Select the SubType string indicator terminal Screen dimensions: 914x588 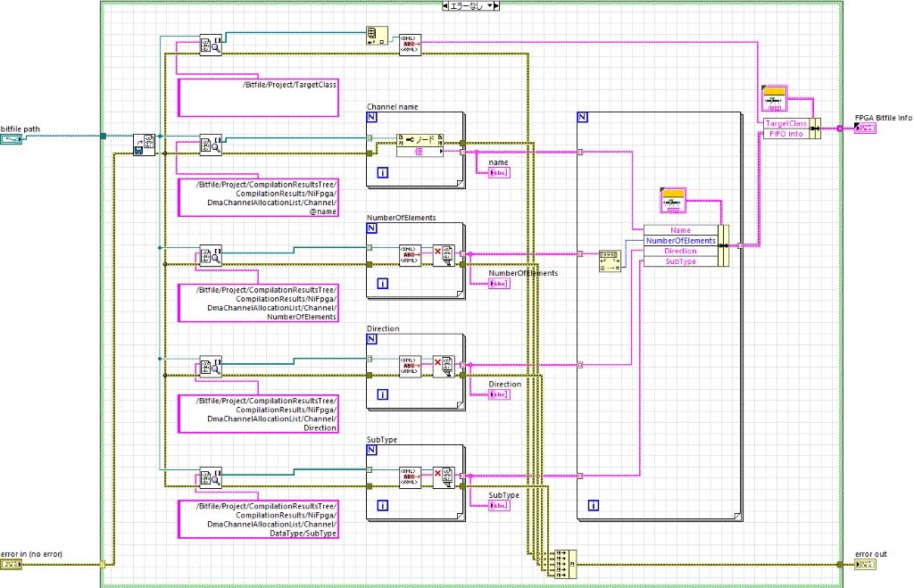tap(499, 505)
